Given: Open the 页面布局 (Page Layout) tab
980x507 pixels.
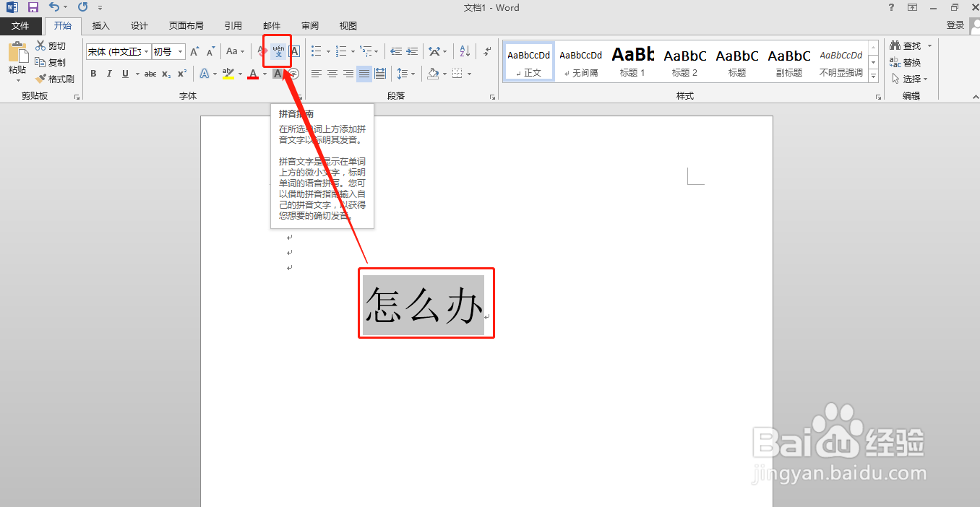Looking at the screenshot, I should pos(186,25).
